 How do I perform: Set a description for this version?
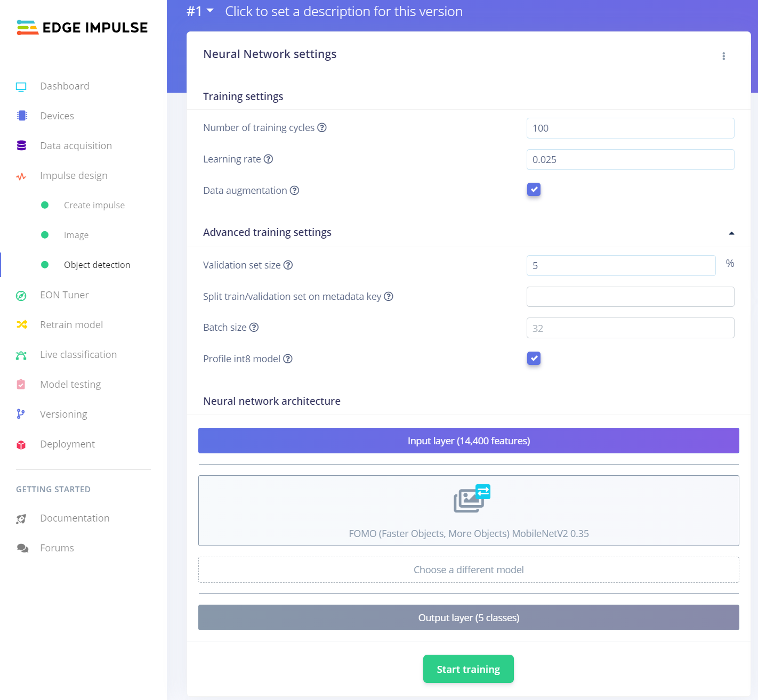(x=344, y=11)
